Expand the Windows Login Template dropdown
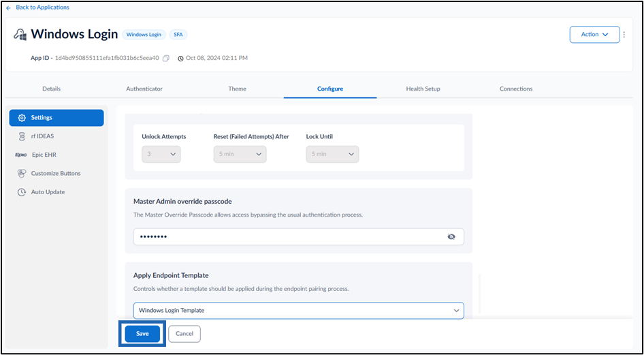This screenshot has width=644, height=355. coord(299,311)
